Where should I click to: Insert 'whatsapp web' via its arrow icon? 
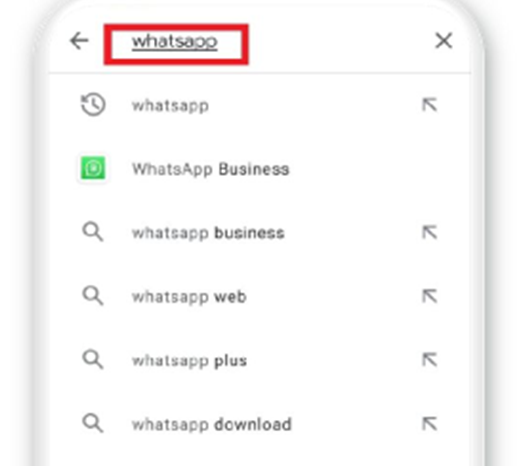tap(429, 296)
